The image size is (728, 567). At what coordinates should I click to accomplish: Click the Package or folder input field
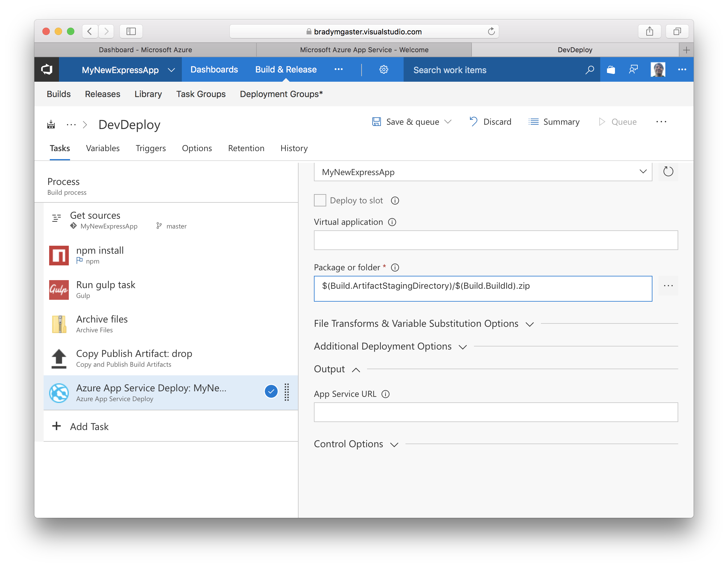click(483, 285)
